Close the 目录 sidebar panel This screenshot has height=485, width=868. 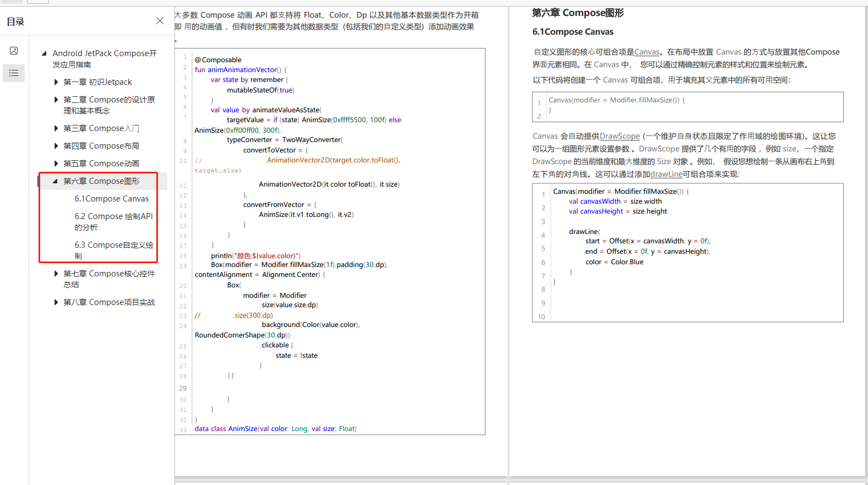pos(160,21)
